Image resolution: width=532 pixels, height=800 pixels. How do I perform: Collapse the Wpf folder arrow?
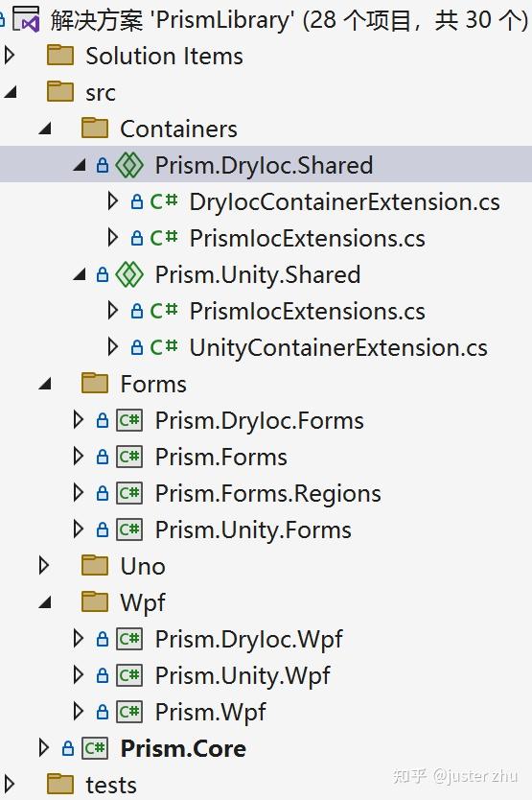45,602
